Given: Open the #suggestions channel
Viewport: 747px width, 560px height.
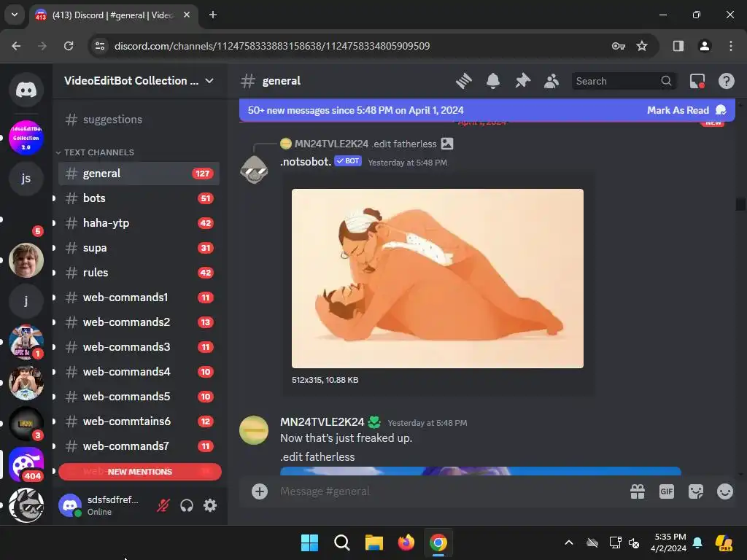Looking at the screenshot, I should (139, 120).
